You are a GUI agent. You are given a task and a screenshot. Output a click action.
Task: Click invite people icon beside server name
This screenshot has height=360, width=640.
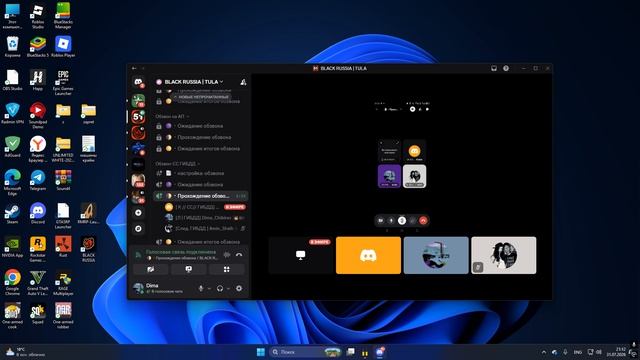pos(243,82)
